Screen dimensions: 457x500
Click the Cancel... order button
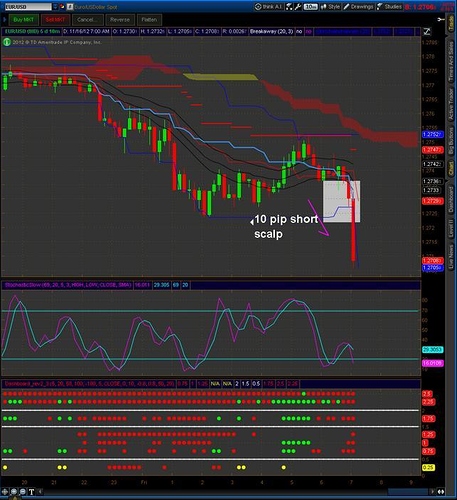tap(87, 20)
